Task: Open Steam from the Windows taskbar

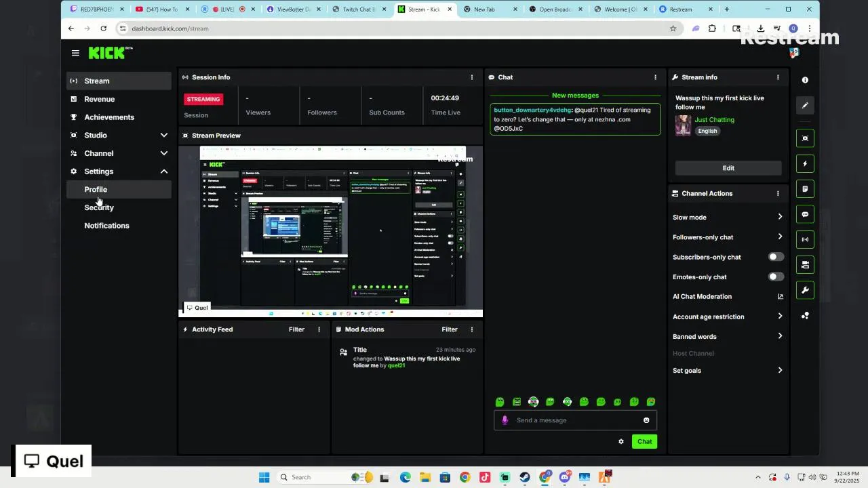Action: pos(525,477)
